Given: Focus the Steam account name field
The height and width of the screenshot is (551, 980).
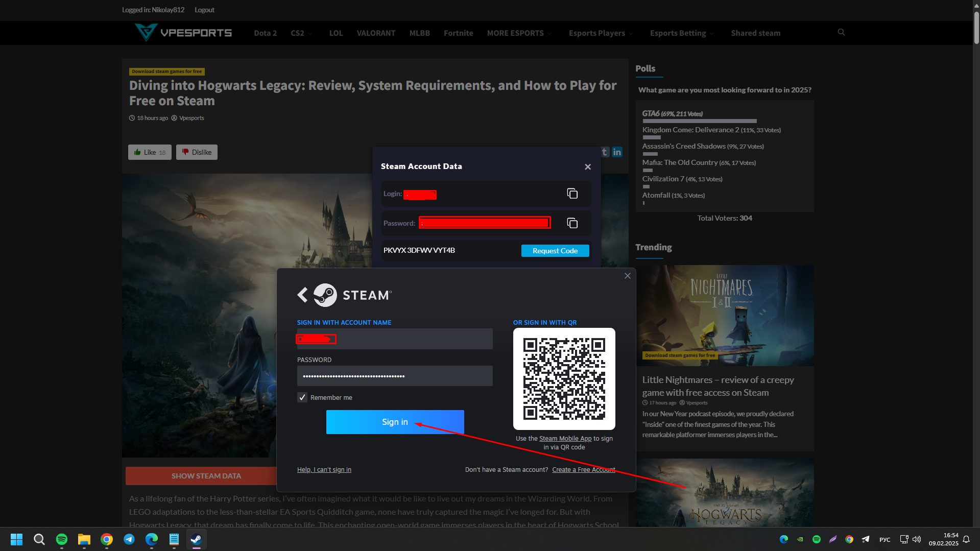Looking at the screenshot, I should [x=395, y=339].
